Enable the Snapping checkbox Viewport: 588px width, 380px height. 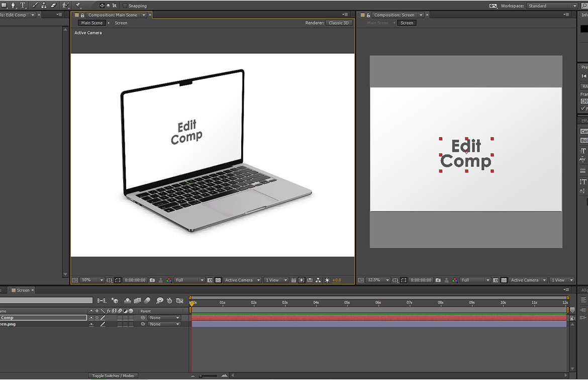click(125, 6)
